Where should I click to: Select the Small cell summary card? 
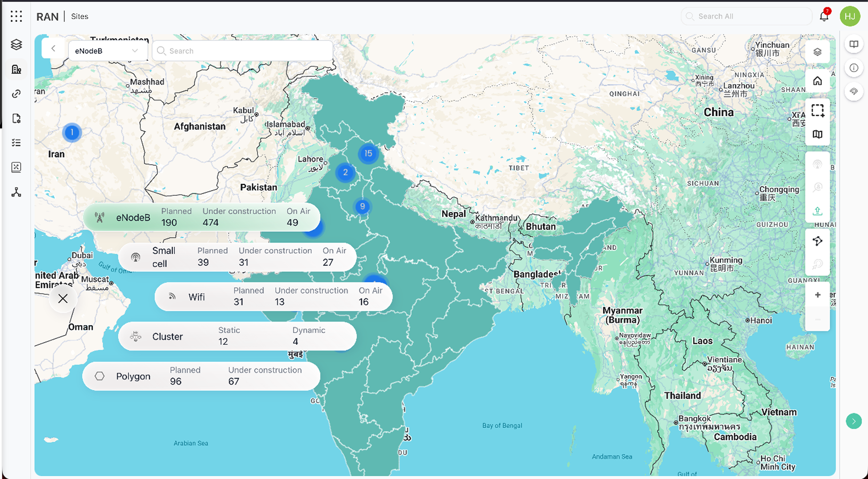237,257
